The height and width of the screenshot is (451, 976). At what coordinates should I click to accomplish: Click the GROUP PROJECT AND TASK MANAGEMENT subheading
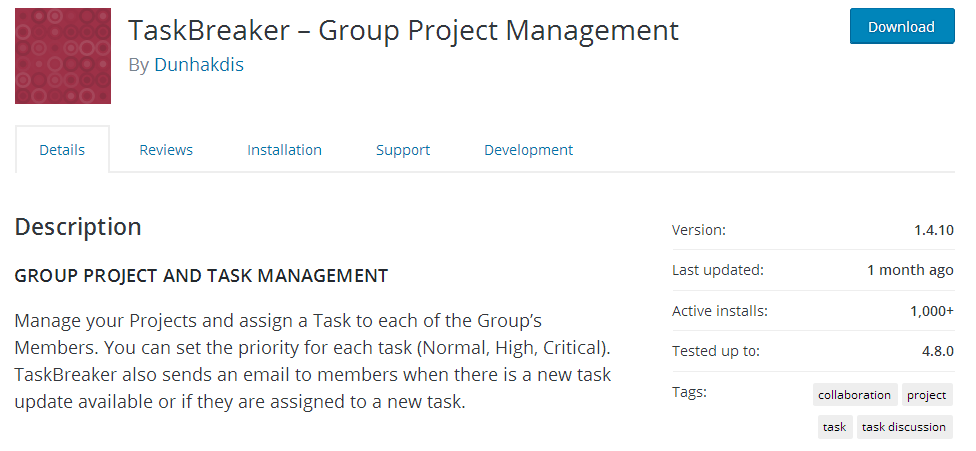click(x=201, y=276)
